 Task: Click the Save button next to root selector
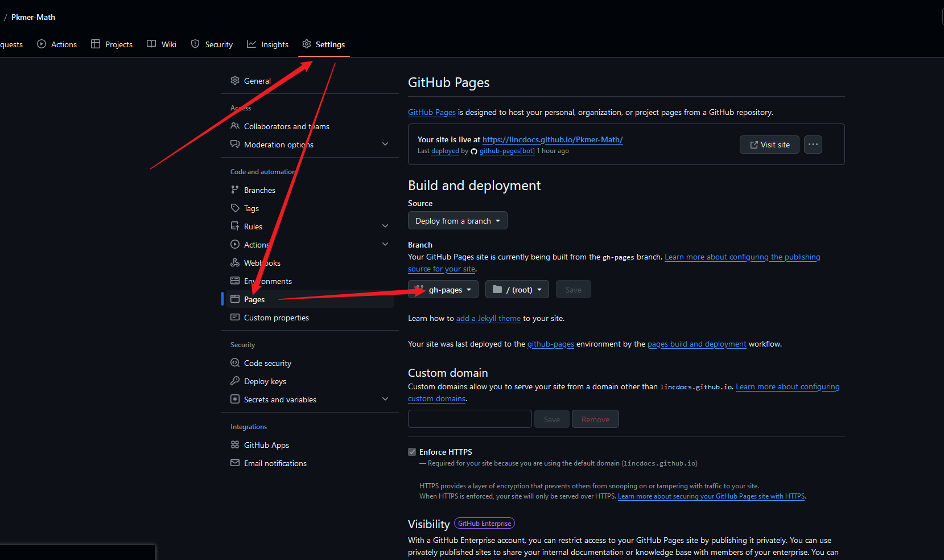[x=574, y=289]
